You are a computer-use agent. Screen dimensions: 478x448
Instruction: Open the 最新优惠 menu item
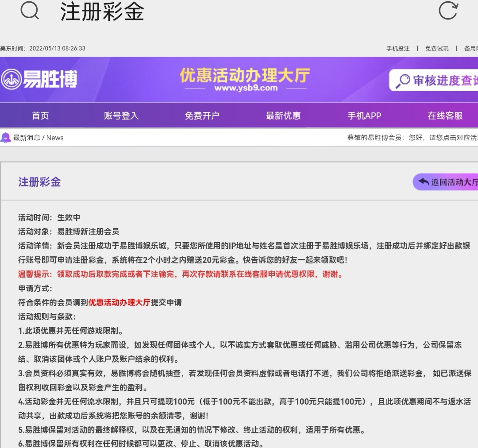click(283, 116)
